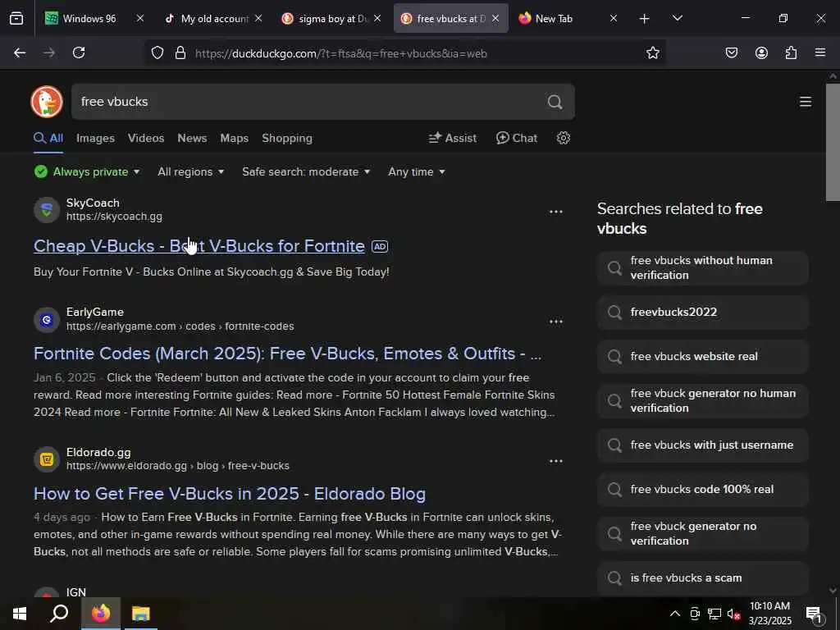
Task: Select the Maps search tab
Action: point(234,138)
